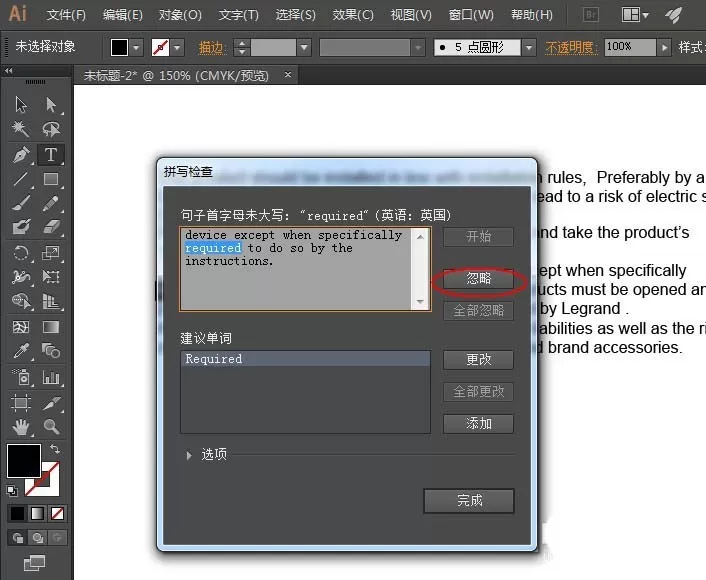This screenshot has height=580, width=706.
Task: Select the Pen tool
Action: [x=21, y=154]
